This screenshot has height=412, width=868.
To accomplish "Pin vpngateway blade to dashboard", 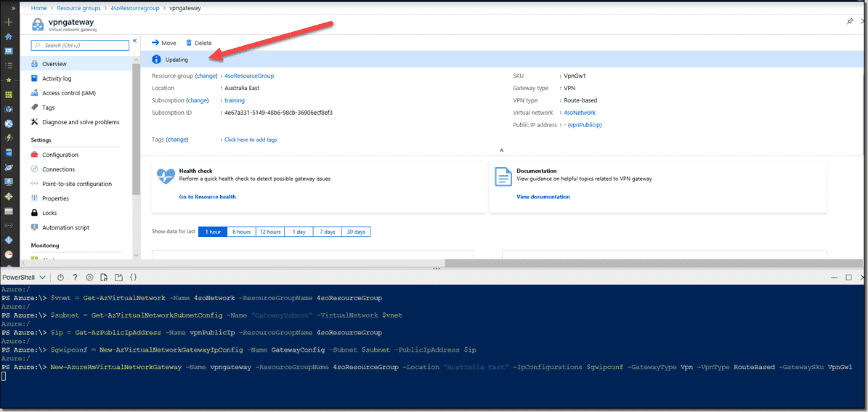I will (850, 21).
